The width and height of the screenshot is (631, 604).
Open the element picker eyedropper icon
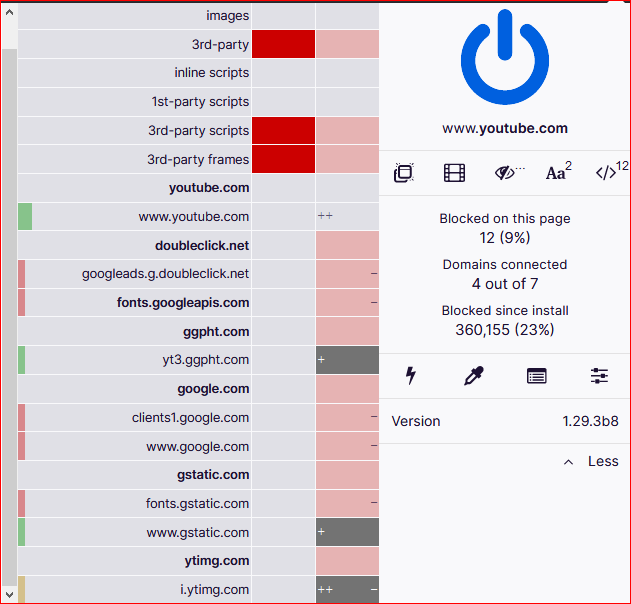[474, 376]
